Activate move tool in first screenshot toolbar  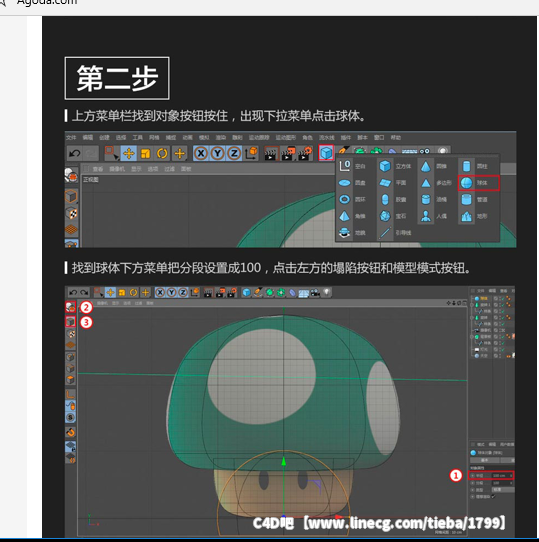pos(129,153)
